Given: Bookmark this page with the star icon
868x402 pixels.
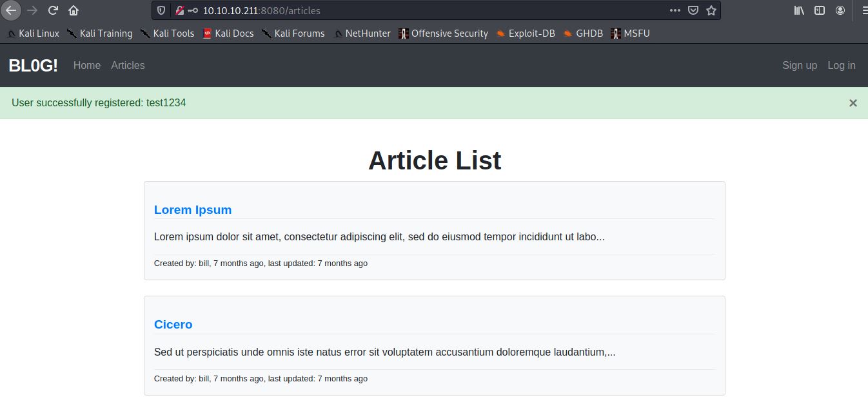Looking at the screenshot, I should tap(711, 10).
